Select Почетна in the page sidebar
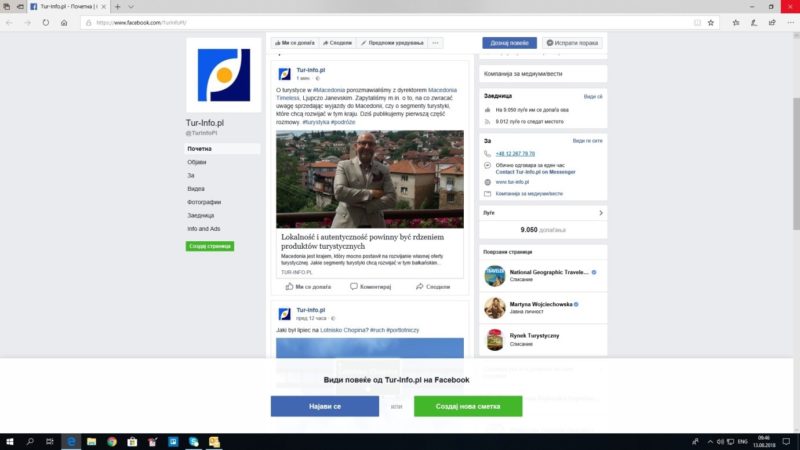 pos(222,148)
